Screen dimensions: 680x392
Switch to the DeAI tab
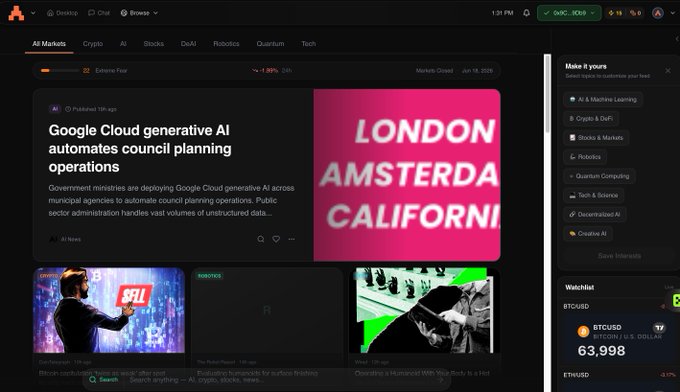(188, 44)
